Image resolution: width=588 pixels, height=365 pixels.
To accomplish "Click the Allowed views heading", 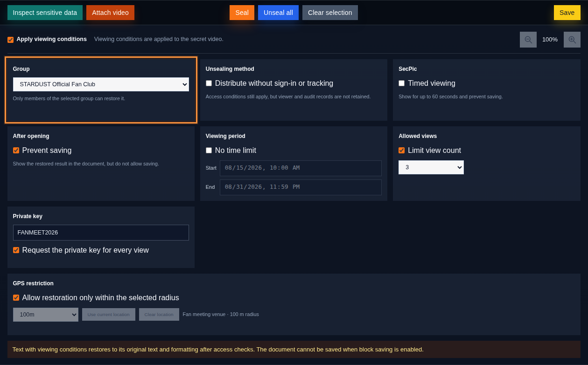I will pyautogui.click(x=418, y=136).
